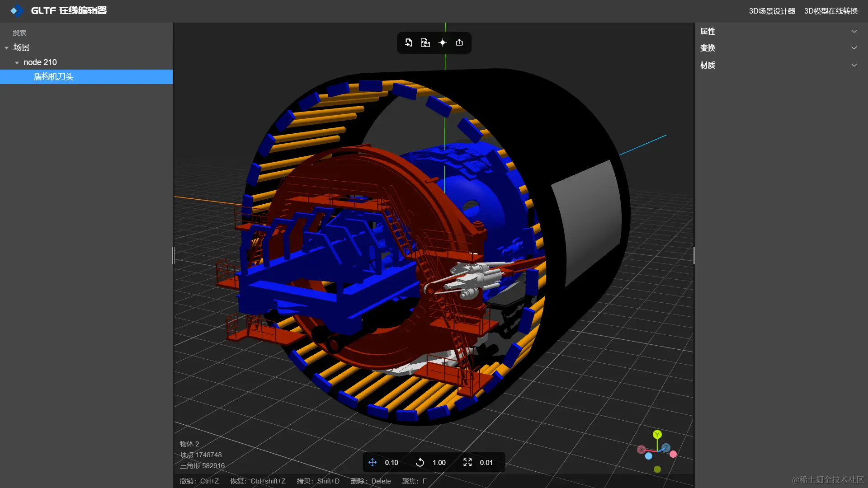Viewport: 868px width, 488px height.
Task: Click the export share icon
Action: click(459, 42)
